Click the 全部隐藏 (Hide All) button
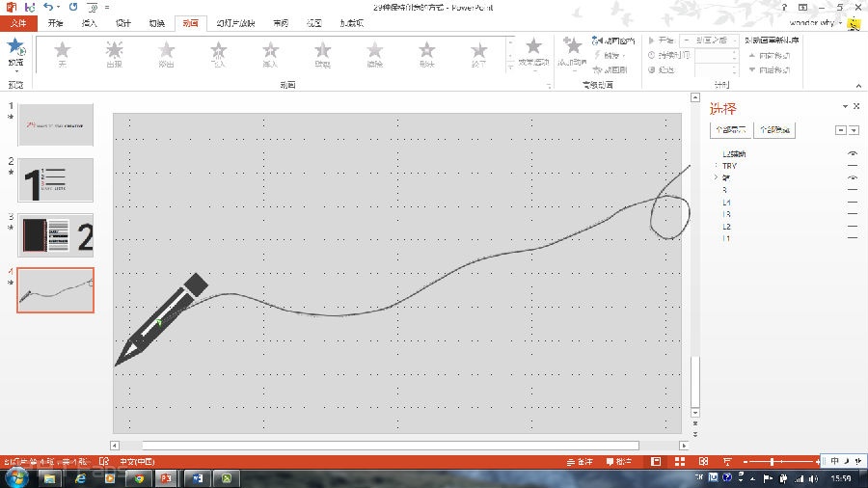 click(774, 130)
